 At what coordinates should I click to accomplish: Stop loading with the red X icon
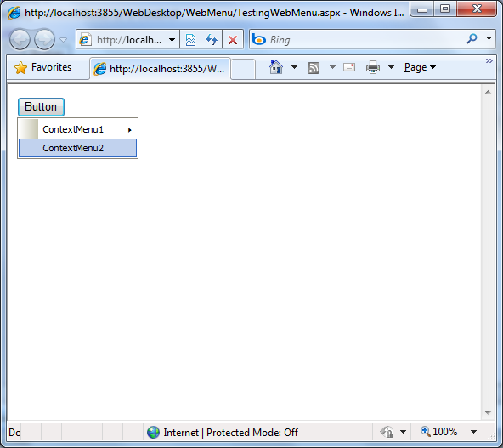coord(233,39)
